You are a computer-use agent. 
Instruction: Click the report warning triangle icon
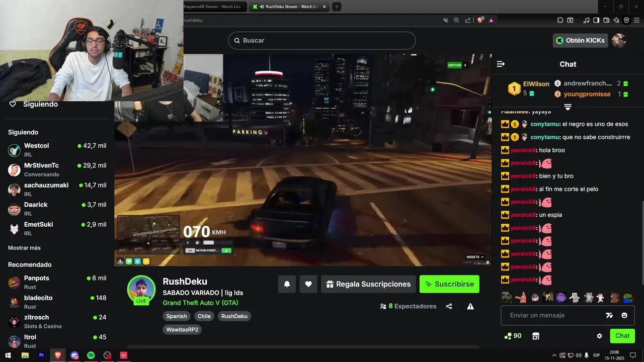click(x=470, y=306)
